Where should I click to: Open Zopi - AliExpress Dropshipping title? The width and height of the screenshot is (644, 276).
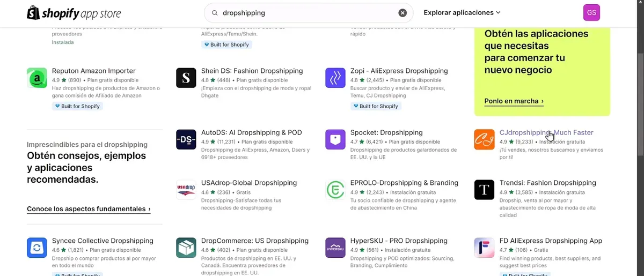399,71
